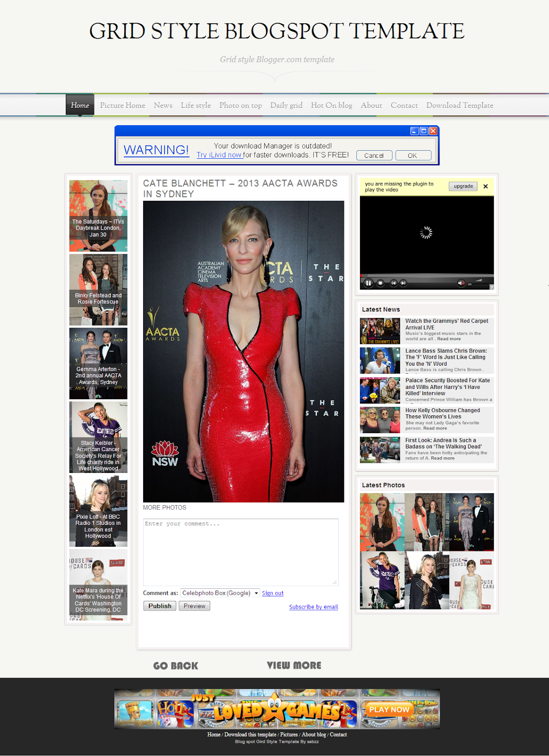
Task: Open First Look: Andrea Walking Dead article
Action: (x=444, y=443)
